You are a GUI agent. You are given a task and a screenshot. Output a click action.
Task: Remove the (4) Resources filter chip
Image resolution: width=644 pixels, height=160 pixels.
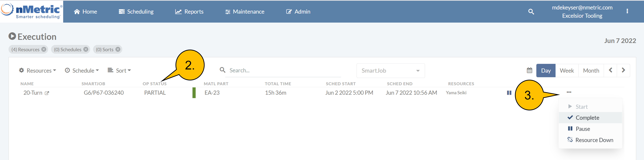(44, 49)
